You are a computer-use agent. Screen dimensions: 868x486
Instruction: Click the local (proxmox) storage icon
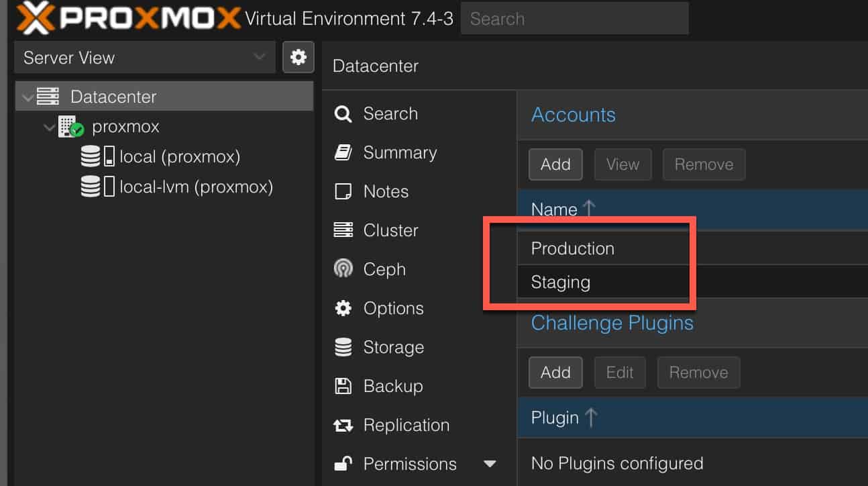98,156
